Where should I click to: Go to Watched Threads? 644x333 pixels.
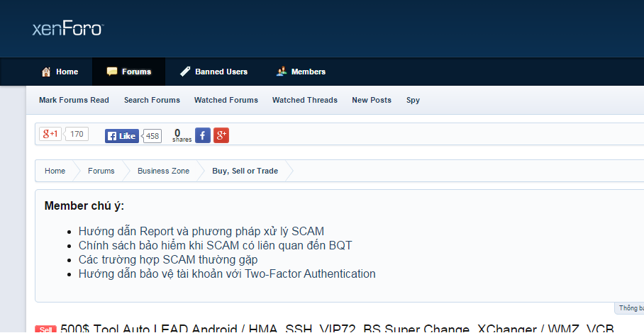click(x=305, y=100)
